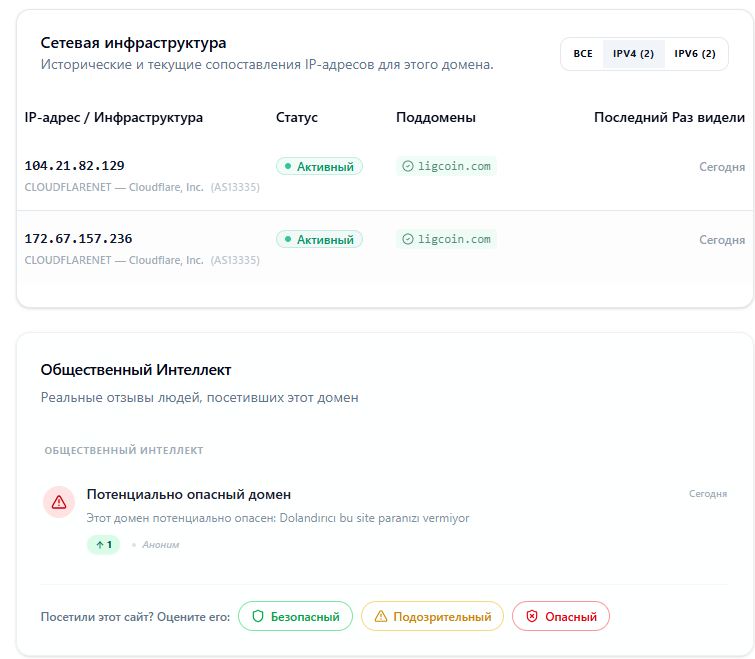Upvote the Потенциально опасный домен report
The width and height of the screenshot is (755, 659).
pyautogui.click(x=104, y=544)
